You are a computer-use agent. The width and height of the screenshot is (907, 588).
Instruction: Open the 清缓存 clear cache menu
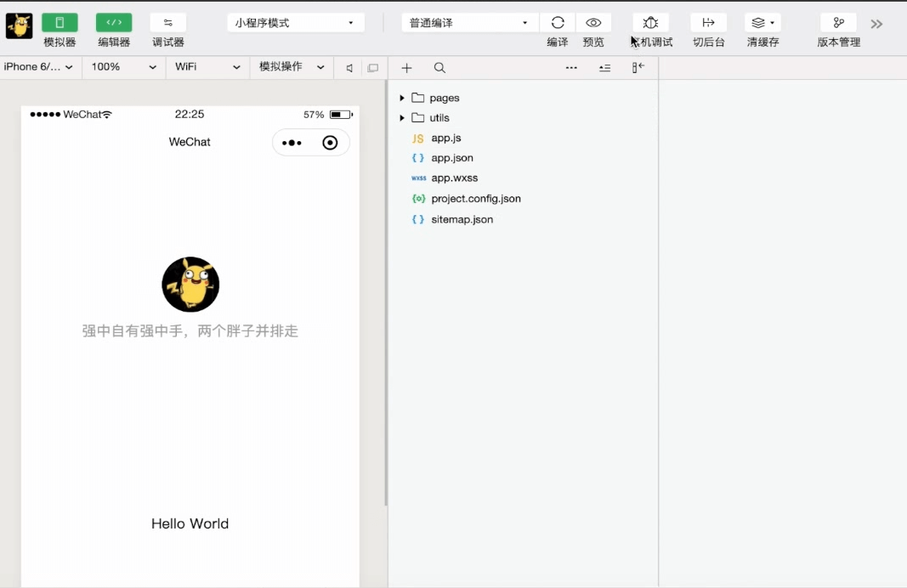[763, 23]
